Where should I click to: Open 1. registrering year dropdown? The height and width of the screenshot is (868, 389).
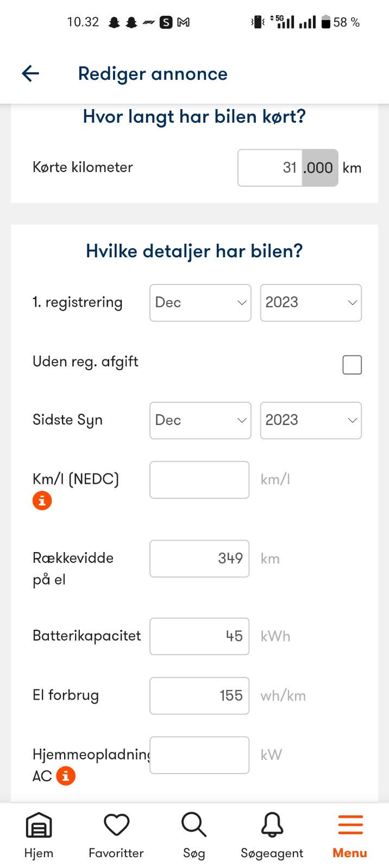311,303
